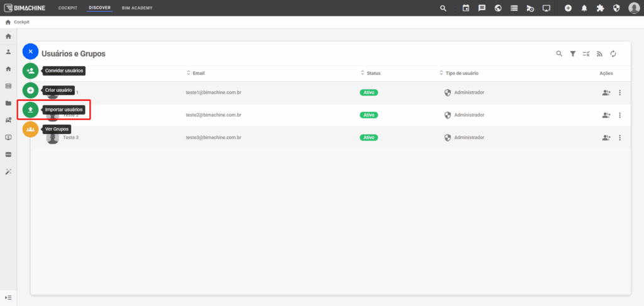Image resolution: width=644 pixels, height=306 pixels.
Task: Click the puzzle piece extensions icon
Action: [600, 8]
